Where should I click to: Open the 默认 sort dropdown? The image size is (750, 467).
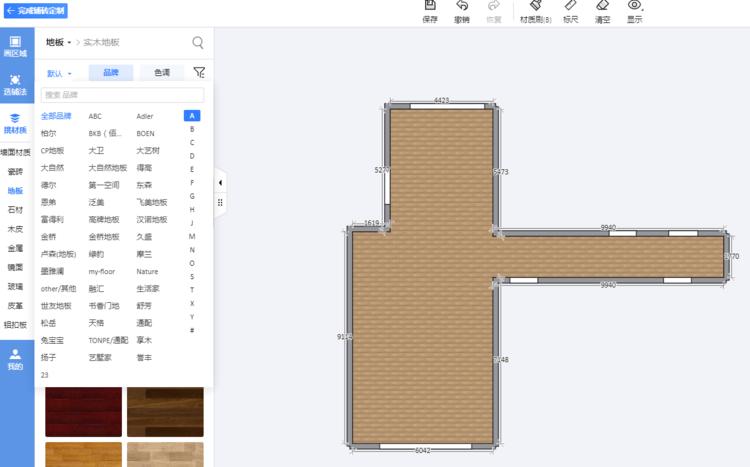tap(59, 74)
